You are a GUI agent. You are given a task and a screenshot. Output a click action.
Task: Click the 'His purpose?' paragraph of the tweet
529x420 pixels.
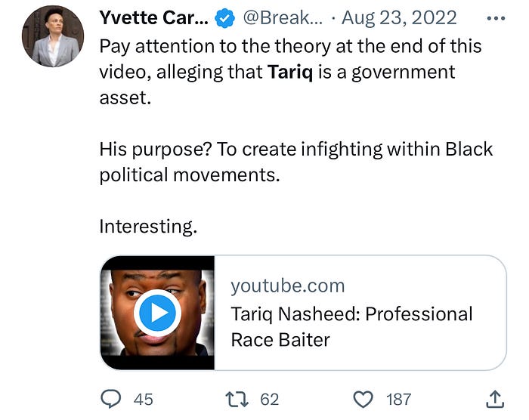coord(296,162)
